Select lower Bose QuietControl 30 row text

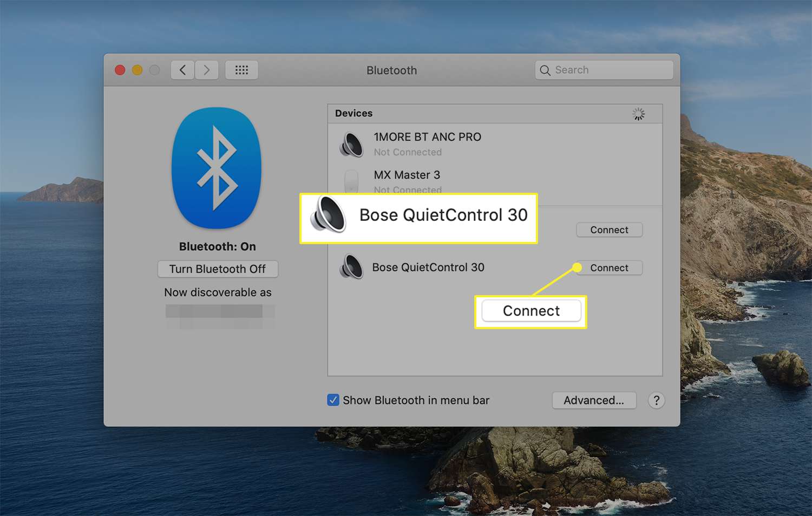tap(428, 267)
